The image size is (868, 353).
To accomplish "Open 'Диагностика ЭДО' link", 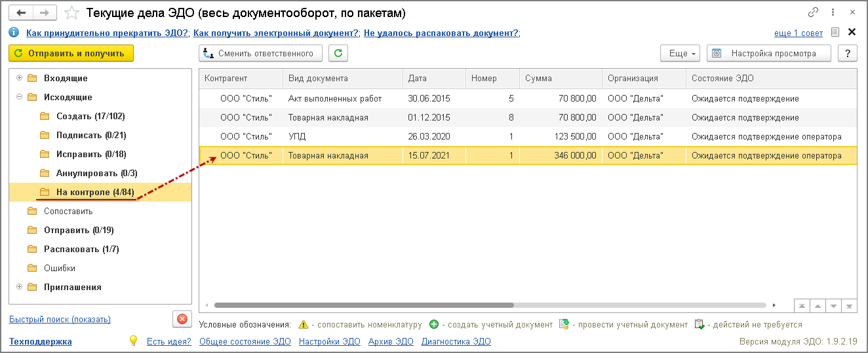I will [456, 341].
